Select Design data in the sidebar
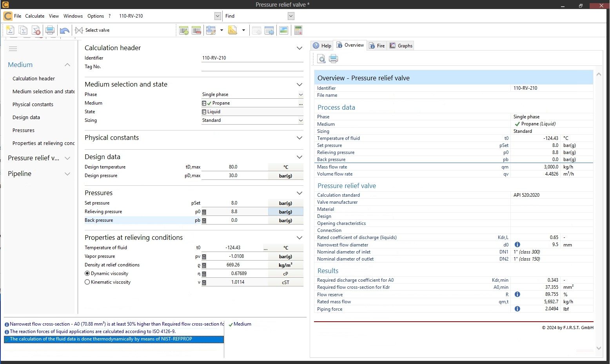610x364 pixels. (x=26, y=117)
